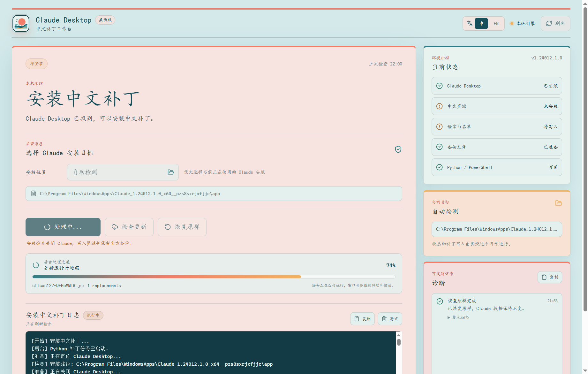
Task: Click the refresh arrows icon on 刷新
Action: (549, 23)
